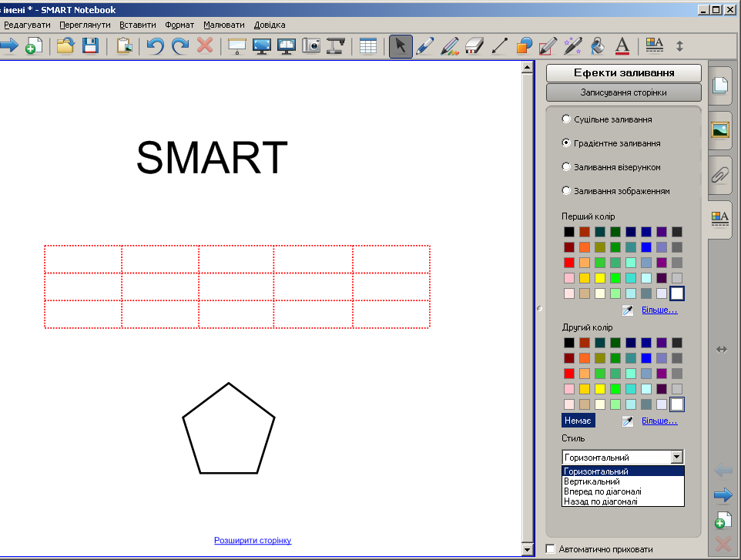Image resolution: width=741 pixels, height=560 pixels.
Task: Choose 'Горизонтальний' in the style list
Action: pyautogui.click(x=623, y=471)
